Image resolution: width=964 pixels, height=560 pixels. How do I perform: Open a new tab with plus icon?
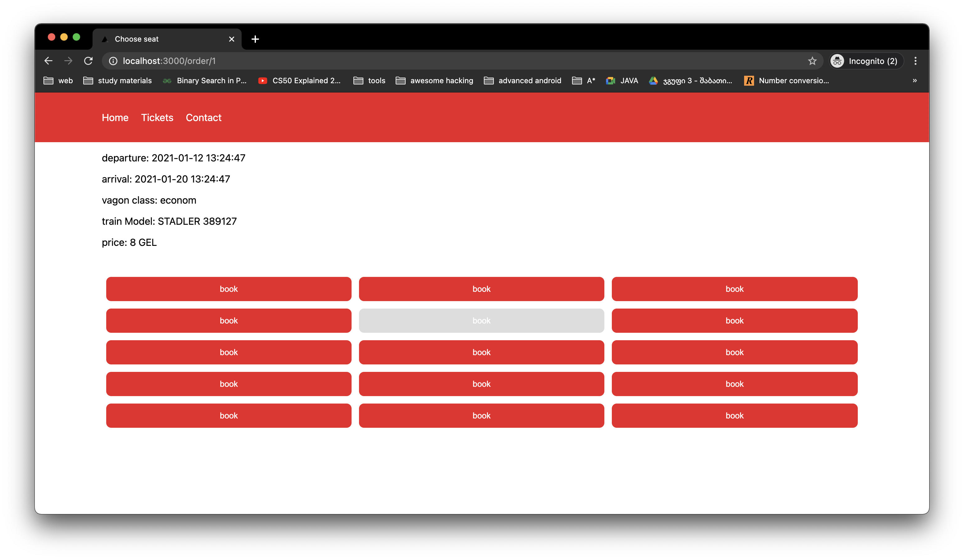255,39
